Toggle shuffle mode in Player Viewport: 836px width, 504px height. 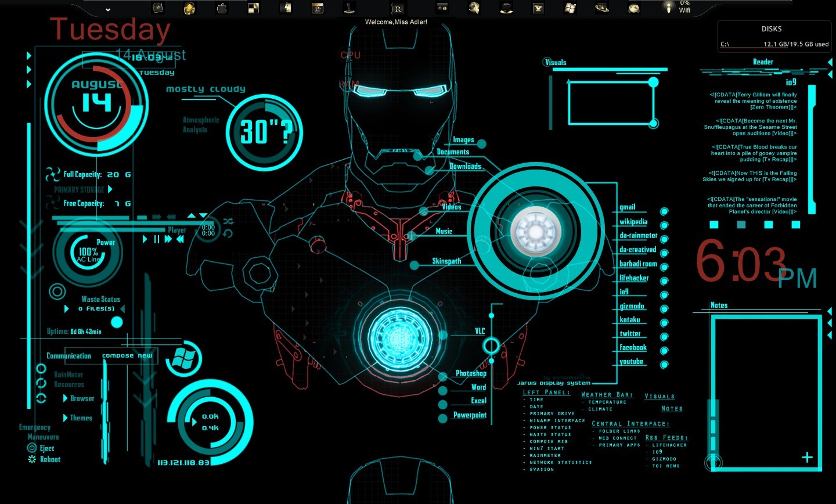tap(228, 221)
